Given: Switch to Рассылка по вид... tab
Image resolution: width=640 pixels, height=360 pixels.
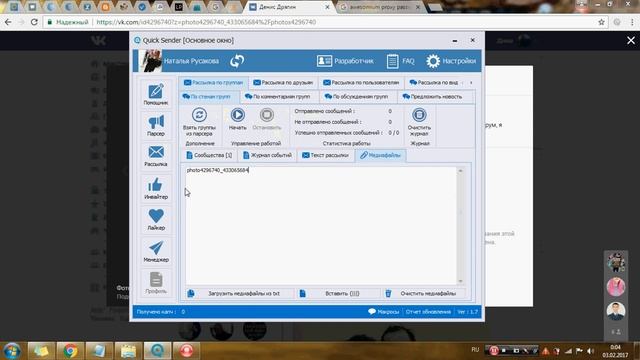Looking at the screenshot, I should pyautogui.click(x=433, y=82).
